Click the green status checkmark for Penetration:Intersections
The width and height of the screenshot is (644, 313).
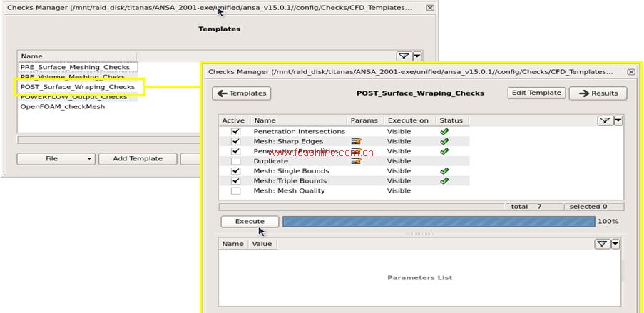[x=444, y=131]
